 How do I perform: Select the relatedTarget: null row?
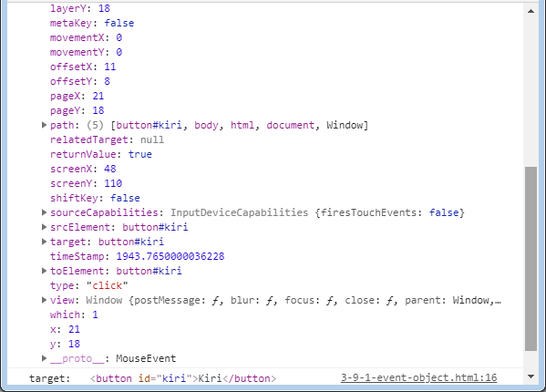(107, 139)
